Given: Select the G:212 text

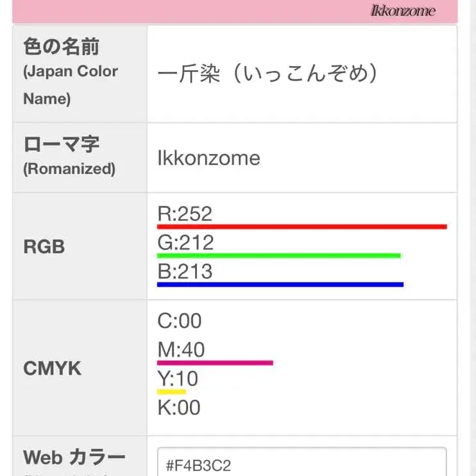Looking at the screenshot, I should point(185,242).
